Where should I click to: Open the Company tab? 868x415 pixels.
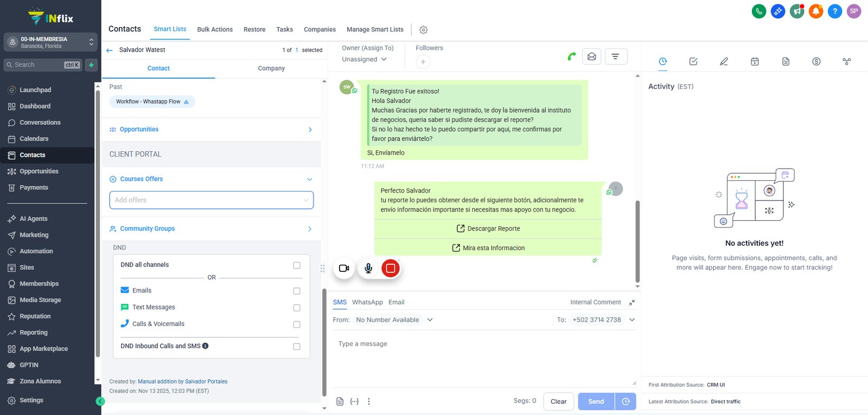click(x=271, y=68)
